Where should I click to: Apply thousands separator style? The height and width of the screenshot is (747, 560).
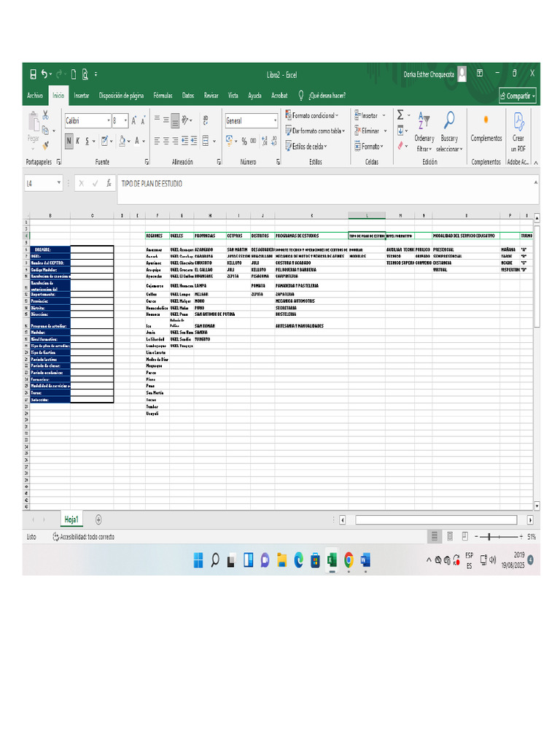(253, 141)
